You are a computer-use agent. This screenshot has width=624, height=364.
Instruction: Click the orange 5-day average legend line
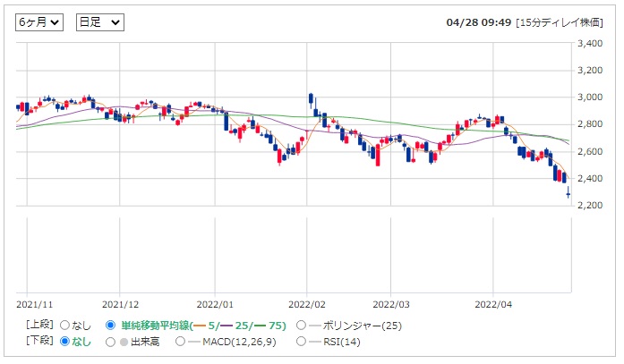(x=200, y=326)
